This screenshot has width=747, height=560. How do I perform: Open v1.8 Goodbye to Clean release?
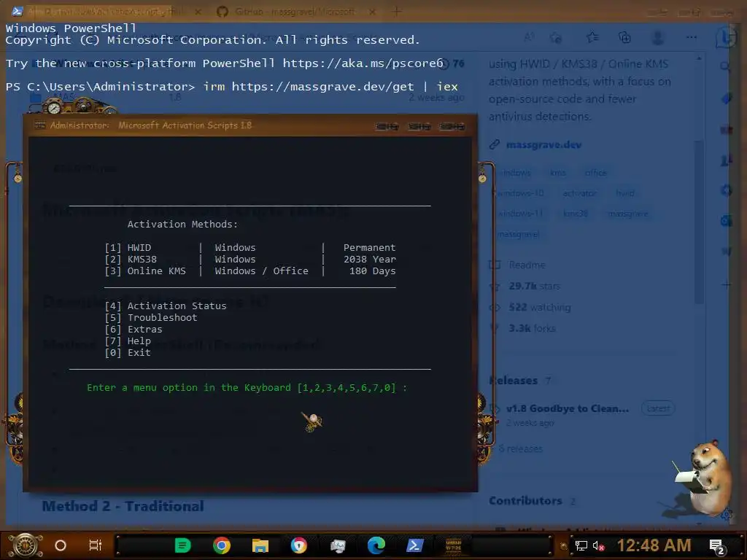(x=567, y=408)
